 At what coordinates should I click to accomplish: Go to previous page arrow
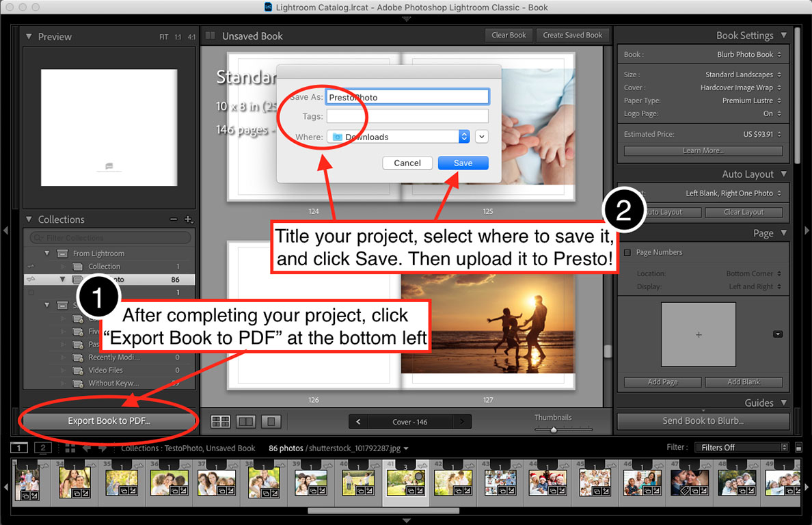pos(358,422)
